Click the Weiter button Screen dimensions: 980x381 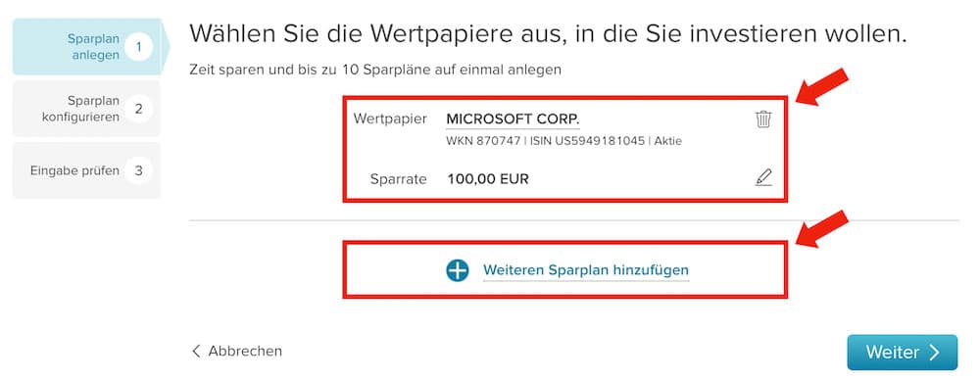tap(902, 353)
